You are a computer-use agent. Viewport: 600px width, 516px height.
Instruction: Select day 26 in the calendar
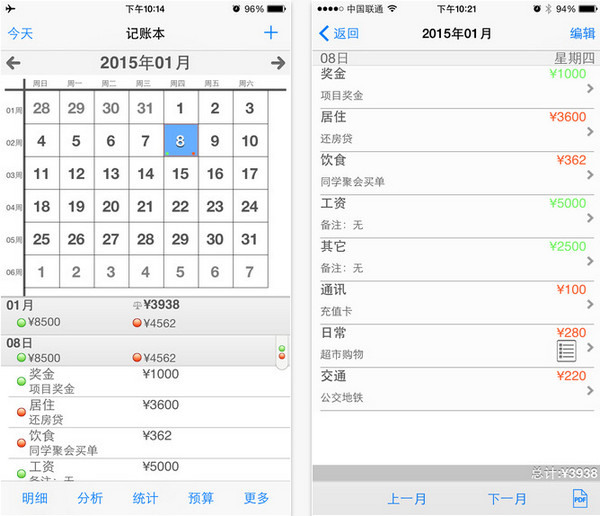coord(76,239)
